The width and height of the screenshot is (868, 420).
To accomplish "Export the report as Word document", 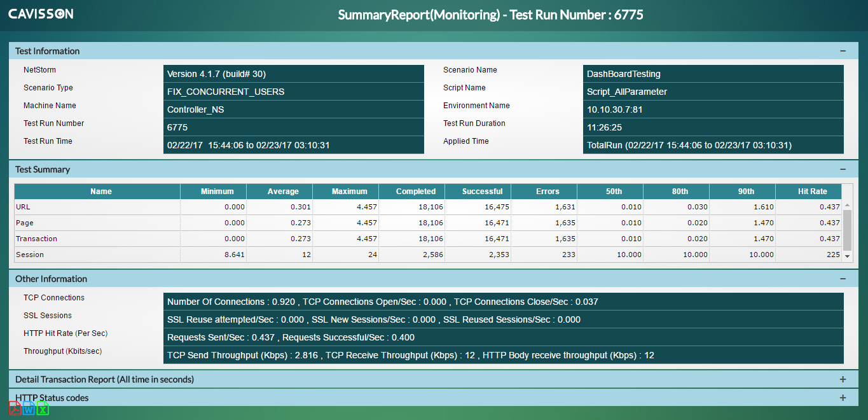I will 29,408.
